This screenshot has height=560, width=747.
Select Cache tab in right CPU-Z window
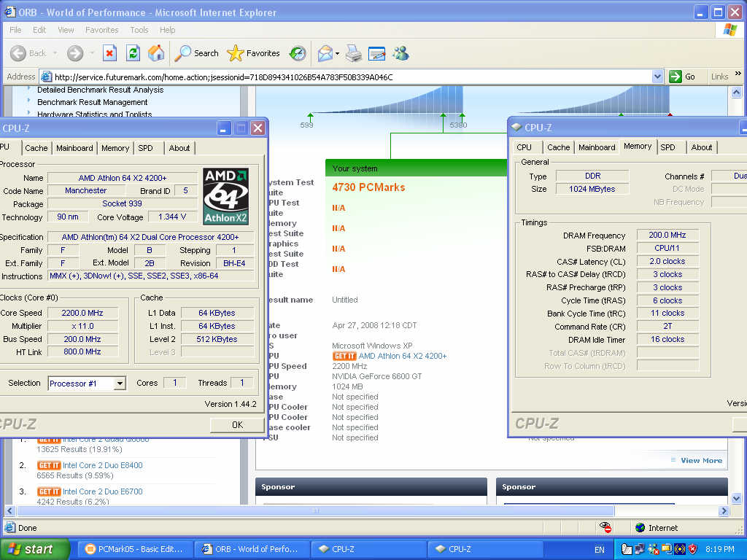pos(558,147)
